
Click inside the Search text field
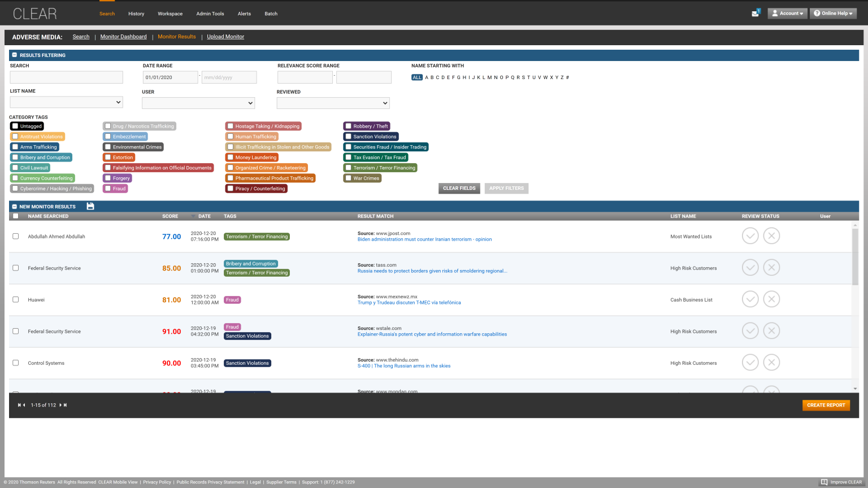[66, 77]
